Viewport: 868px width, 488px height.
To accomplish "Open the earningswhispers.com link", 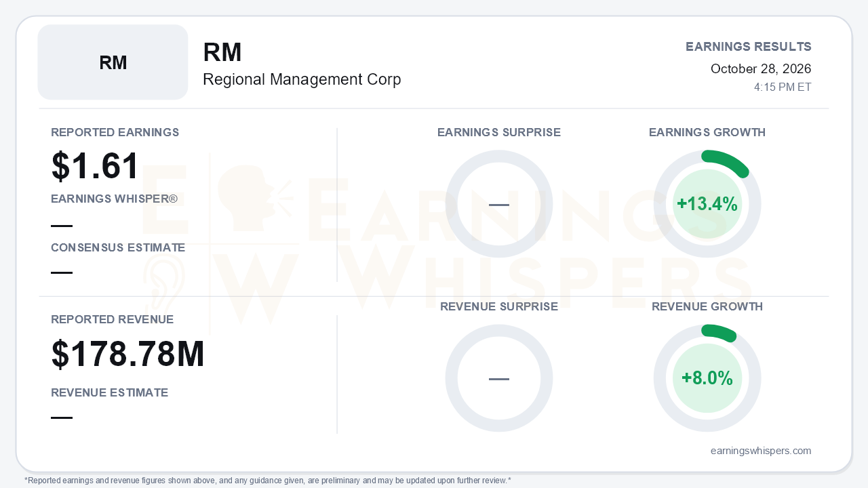I will click(x=761, y=451).
